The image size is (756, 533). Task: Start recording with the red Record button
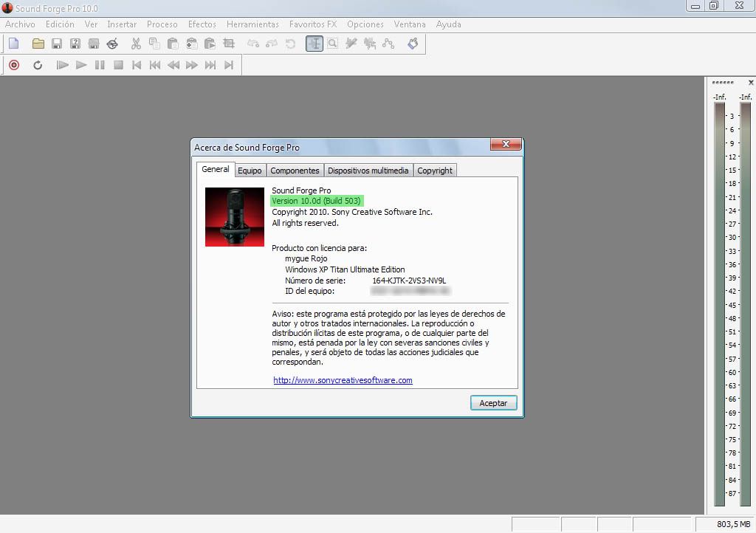coord(14,65)
